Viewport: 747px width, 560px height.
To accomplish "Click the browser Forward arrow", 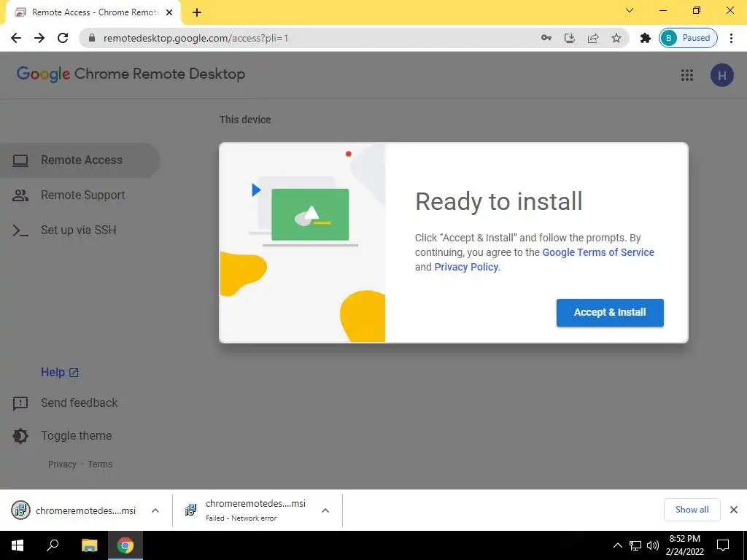I will tap(39, 38).
